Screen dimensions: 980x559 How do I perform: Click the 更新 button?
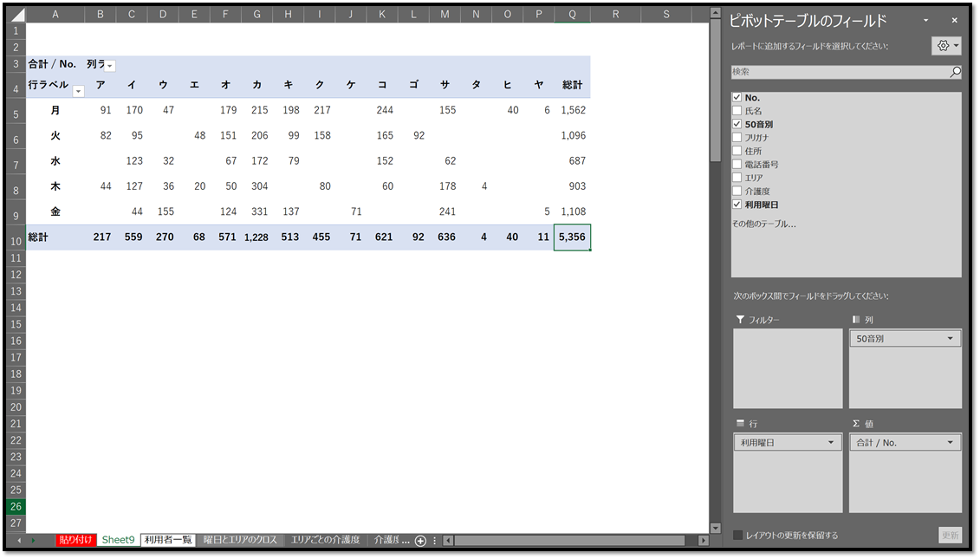[950, 536]
